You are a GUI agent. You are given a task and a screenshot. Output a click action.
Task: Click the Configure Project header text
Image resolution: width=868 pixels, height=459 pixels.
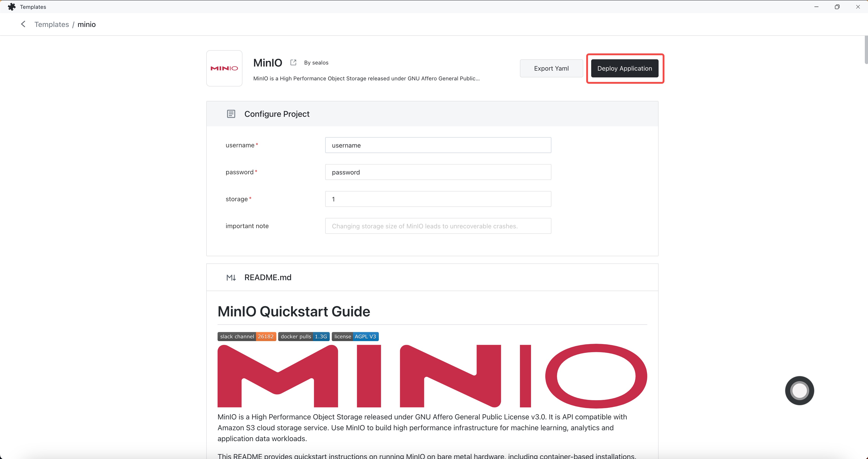click(277, 114)
